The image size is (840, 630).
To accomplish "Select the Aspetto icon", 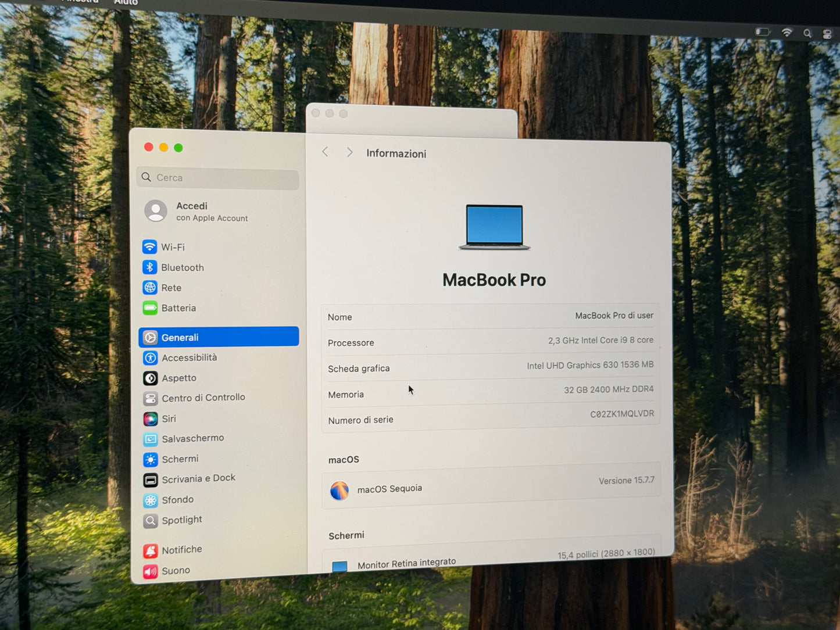I will pyautogui.click(x=150, y=378).
